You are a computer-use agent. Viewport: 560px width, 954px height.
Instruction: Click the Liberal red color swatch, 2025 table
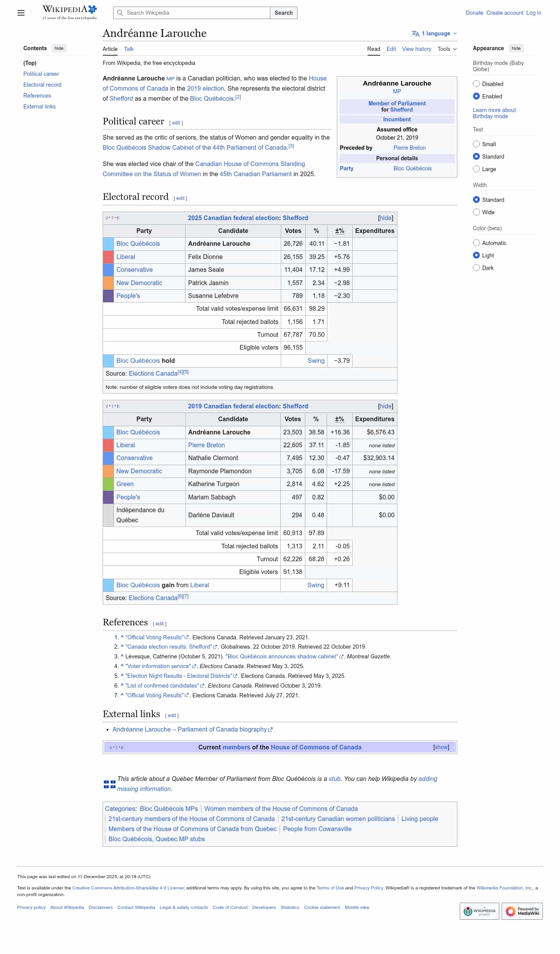pos(108,257)
